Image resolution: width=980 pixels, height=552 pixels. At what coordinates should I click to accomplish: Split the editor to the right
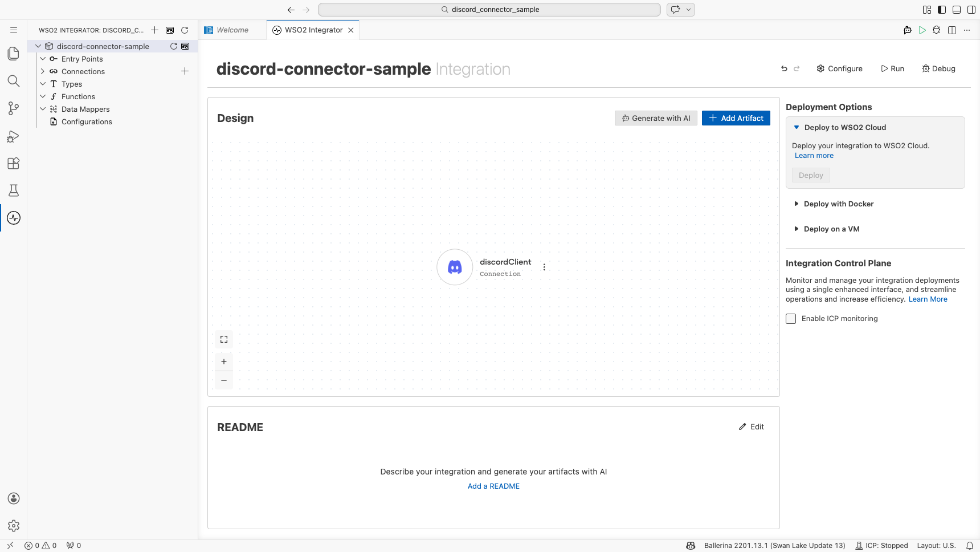point(952,30)
